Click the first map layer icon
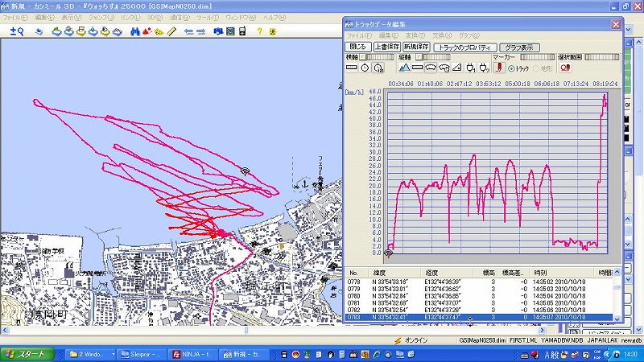Screen dimensions: 644x362 pyautogui.click(x=56, y=31)
